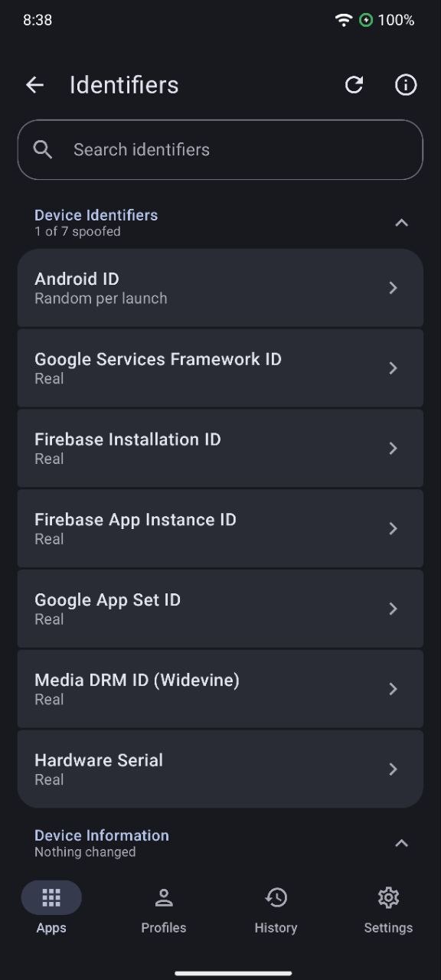Open Android ID chevron arrow

393,288
